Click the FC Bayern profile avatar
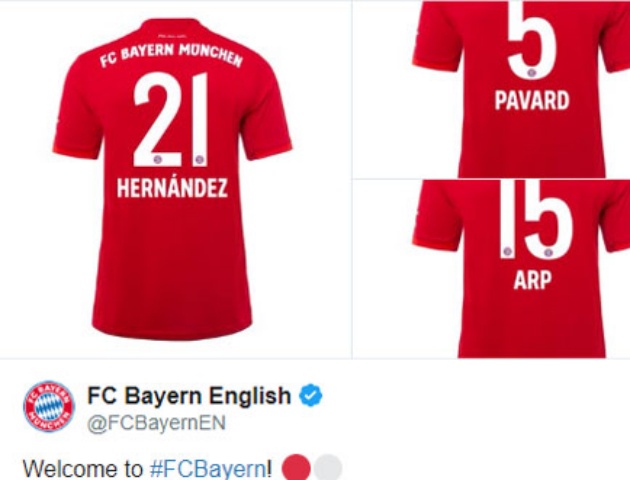This screenshot has height=480, width=630. click(x=49, y=406)
